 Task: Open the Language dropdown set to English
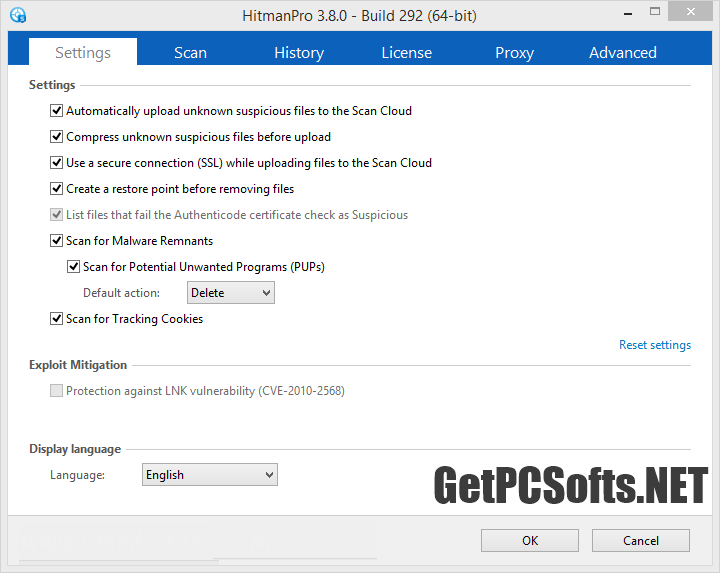pos(209,474)
